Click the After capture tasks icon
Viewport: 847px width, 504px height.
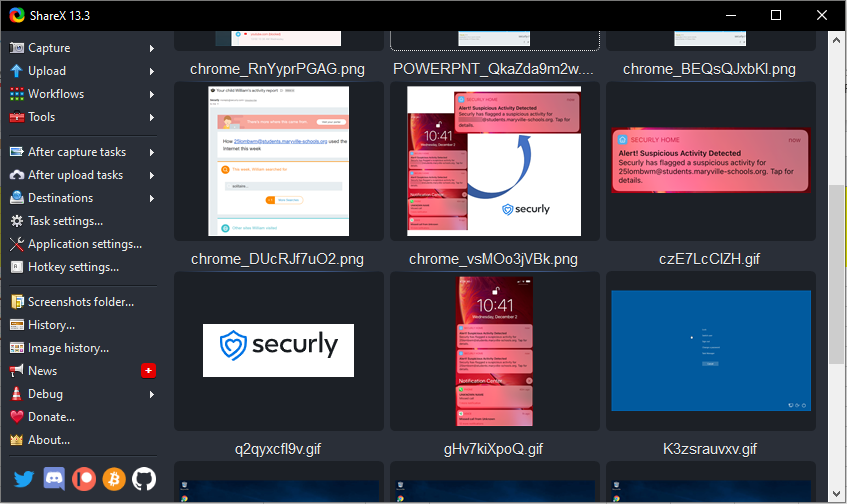(x=17, y=152)
